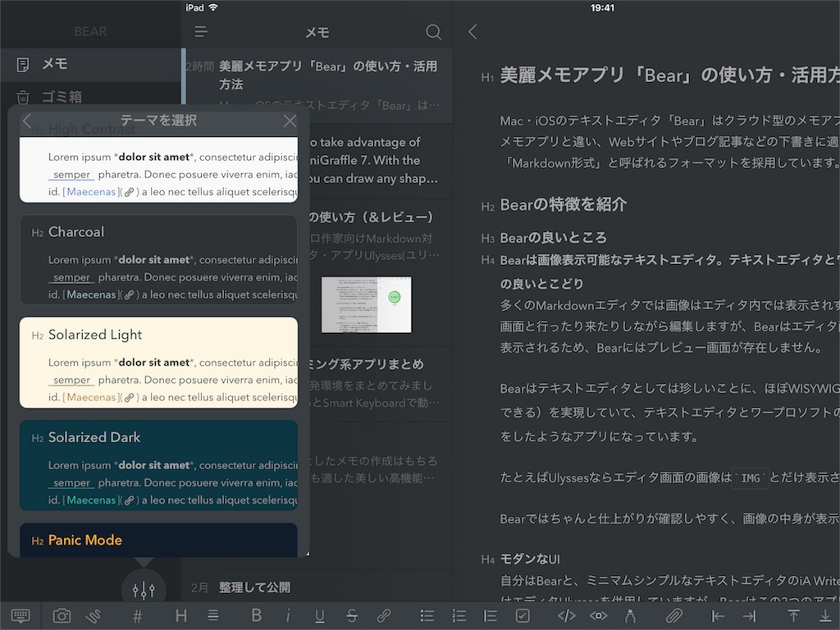Apply heading style with H icon
The width and height of the screenshot is (840, 630).
click(x=181, y=615)
